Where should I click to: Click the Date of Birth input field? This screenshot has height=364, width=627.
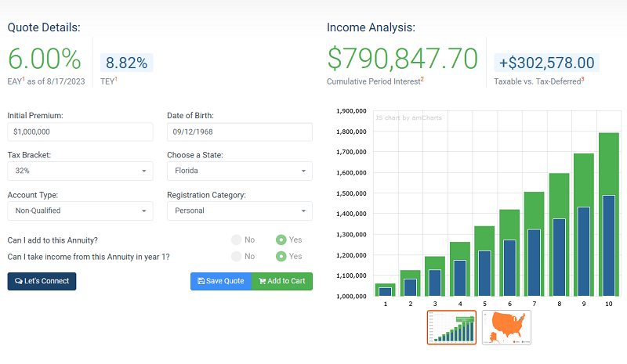pyautogui.click(x=240, y=132)
